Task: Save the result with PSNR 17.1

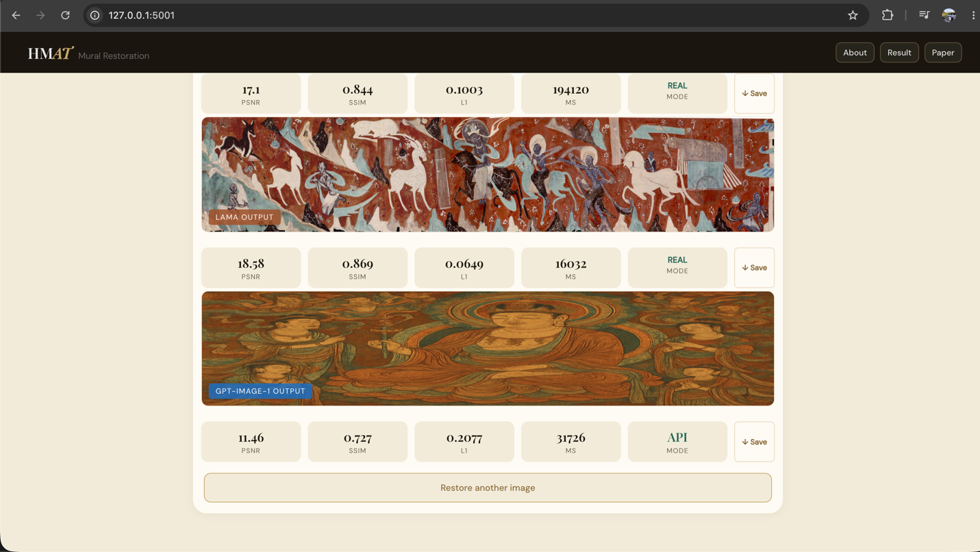Action: point(754,93)
